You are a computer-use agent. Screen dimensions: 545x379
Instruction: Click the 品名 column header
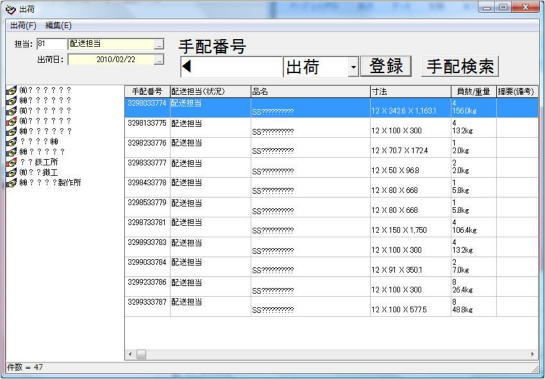coord(310,91)
